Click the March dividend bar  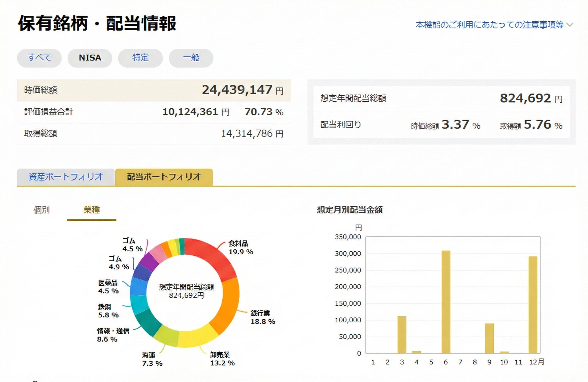pyautogui.click(x=402, y=334)
